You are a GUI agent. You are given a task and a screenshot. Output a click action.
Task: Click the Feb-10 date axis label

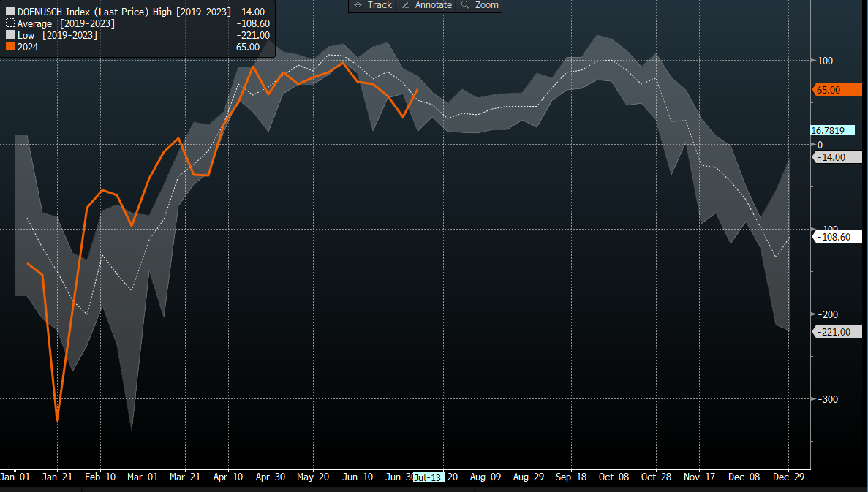[x=100, y=477]
